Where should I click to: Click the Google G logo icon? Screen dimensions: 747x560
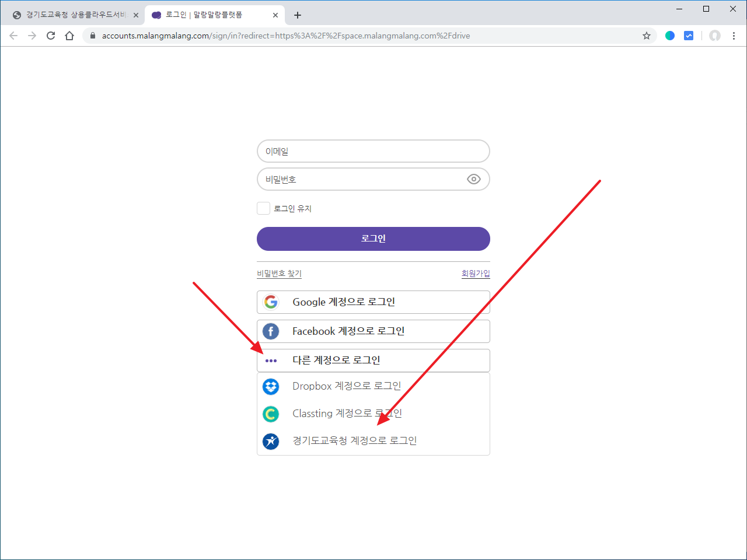tap(271, 302)
